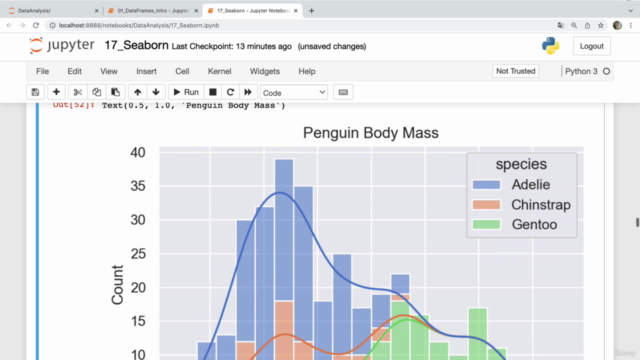The image size is (640, 360).
Task: Expand the tab search chevron
Action: coord(631,11)
